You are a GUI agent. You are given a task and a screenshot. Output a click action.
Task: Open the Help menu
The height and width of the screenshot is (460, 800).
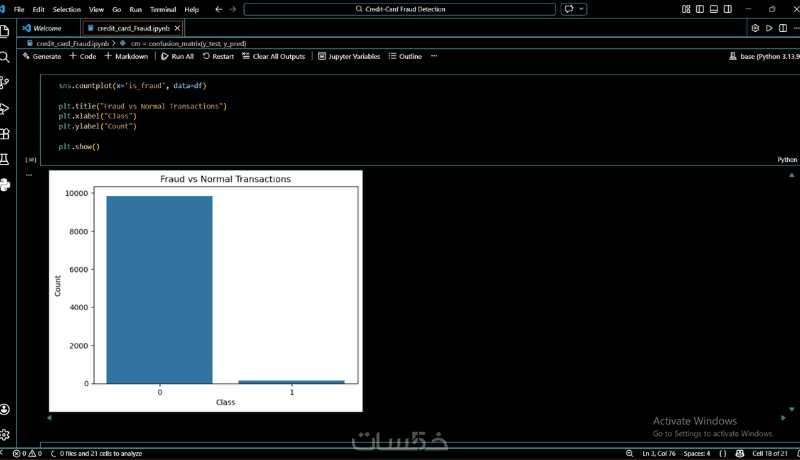[x=191, y=9]
